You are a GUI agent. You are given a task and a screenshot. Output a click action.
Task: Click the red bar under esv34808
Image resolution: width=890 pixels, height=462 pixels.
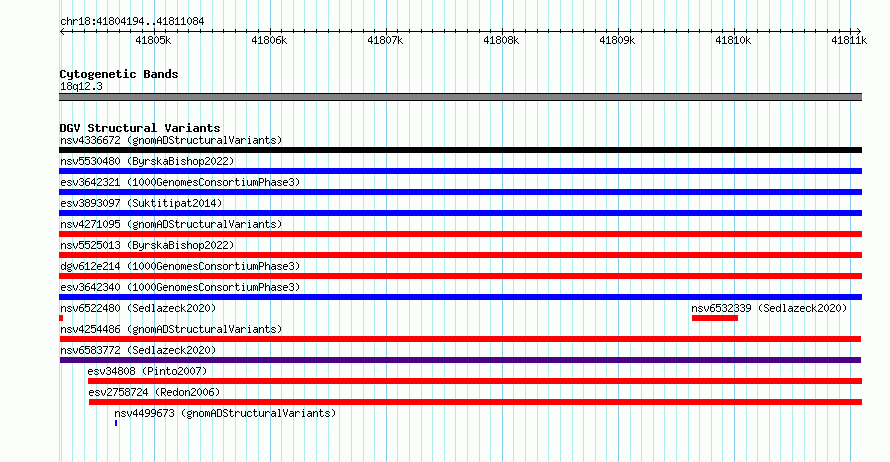[x=475, y=381]
